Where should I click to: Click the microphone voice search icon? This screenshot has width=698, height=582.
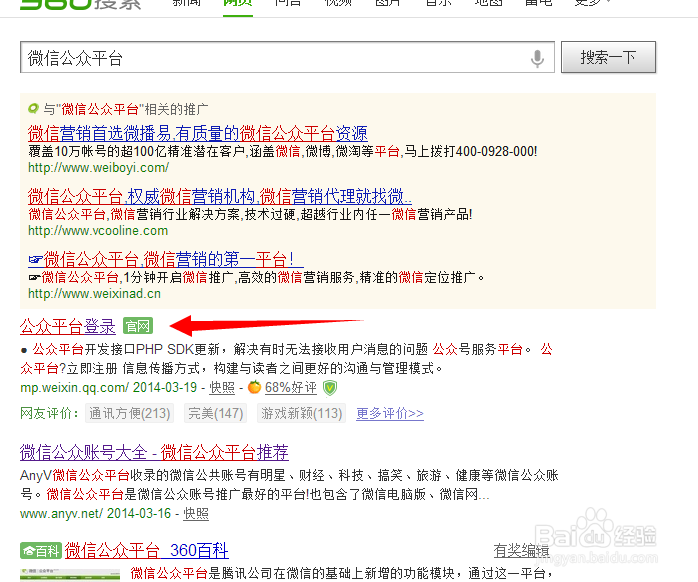537,58
